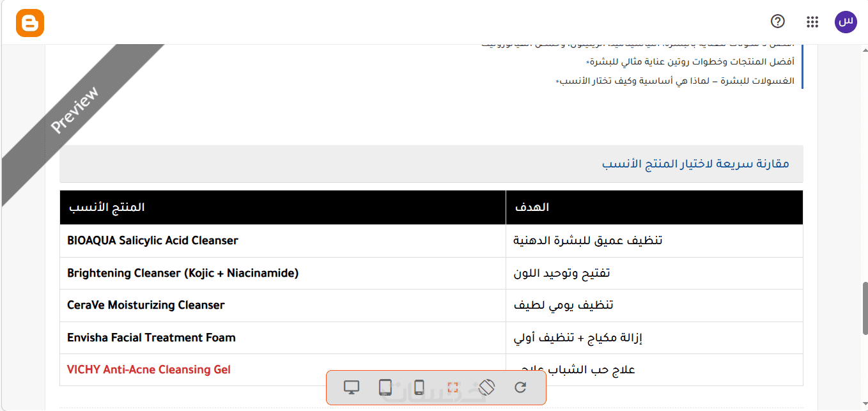The image size is (868, 411).
Task: Open the help question mark icon
Action: (778, 22)
